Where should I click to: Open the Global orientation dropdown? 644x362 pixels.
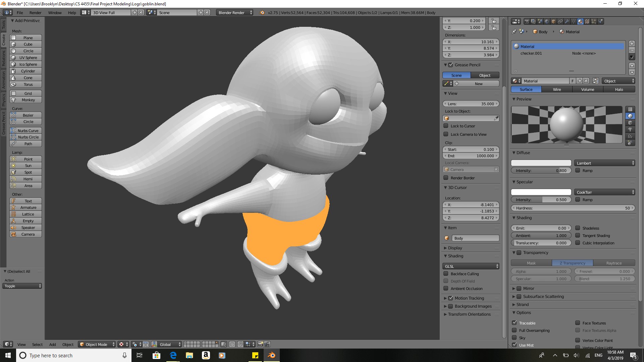[170, 344]
